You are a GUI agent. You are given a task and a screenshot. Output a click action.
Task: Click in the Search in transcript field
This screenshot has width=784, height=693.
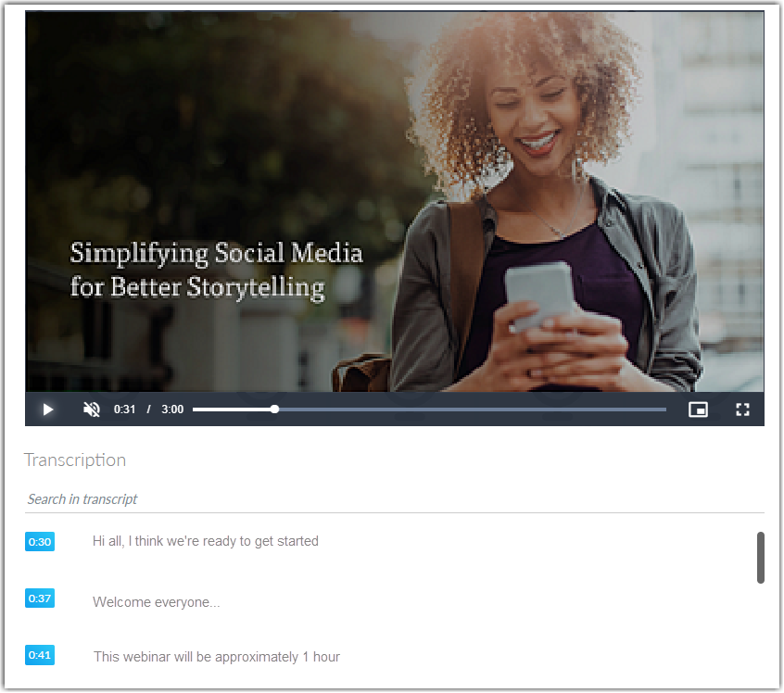[x=395, y=499]
